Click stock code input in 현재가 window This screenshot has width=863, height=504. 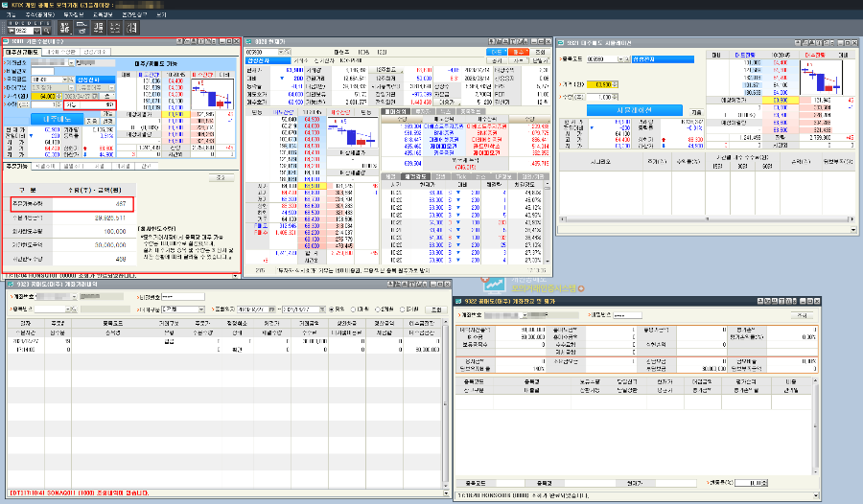click(262, 52)
